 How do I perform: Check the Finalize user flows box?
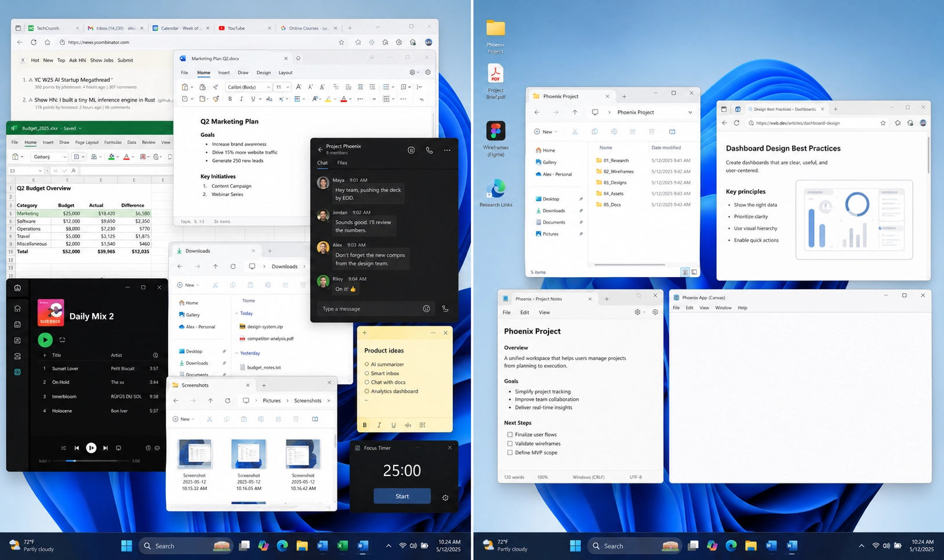coord(510,434)
